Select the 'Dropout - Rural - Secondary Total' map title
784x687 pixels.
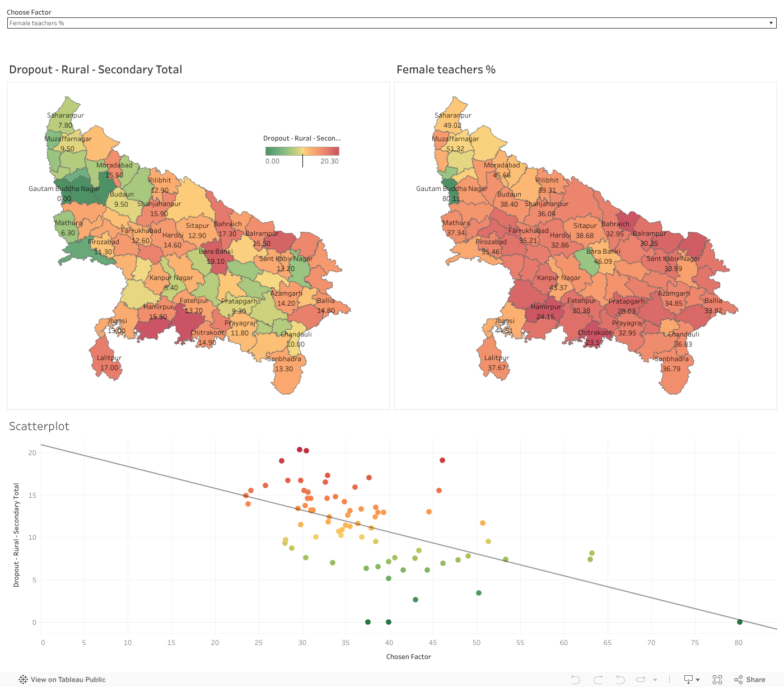[x=96, y=69]
